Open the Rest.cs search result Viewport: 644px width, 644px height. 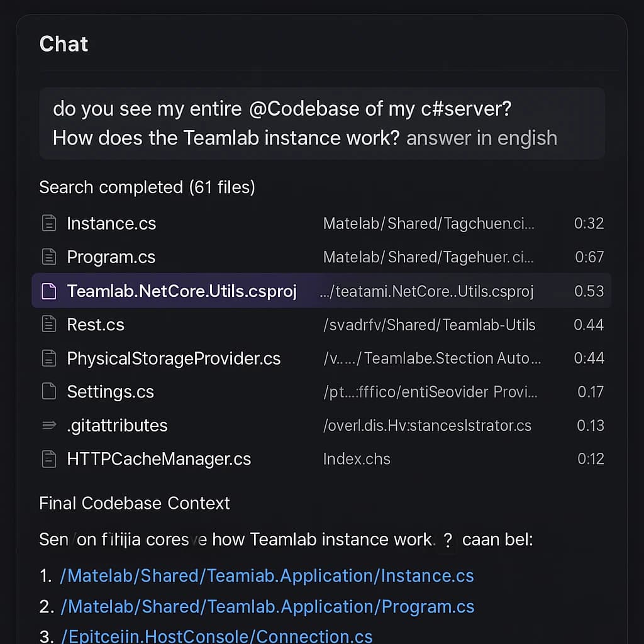point(96,325)
